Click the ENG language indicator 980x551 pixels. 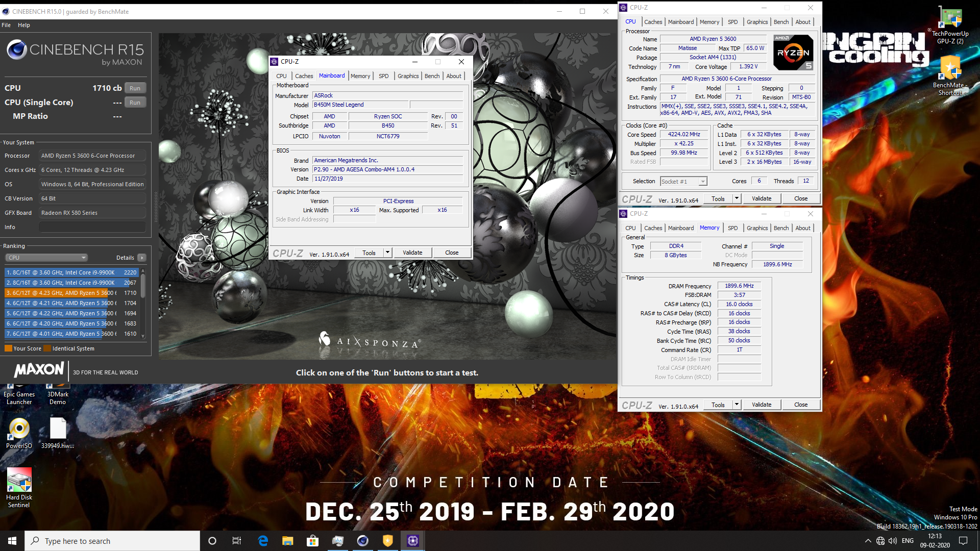pyautogui.click(x=908, y=541)
